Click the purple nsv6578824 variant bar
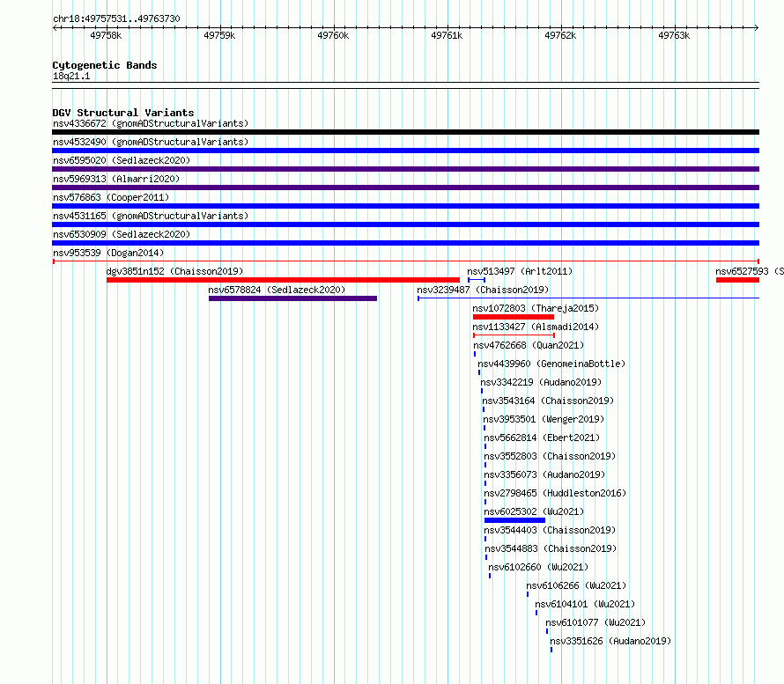Image resolution: width=784 pixels, height=684 pixels. coord(292,298)
